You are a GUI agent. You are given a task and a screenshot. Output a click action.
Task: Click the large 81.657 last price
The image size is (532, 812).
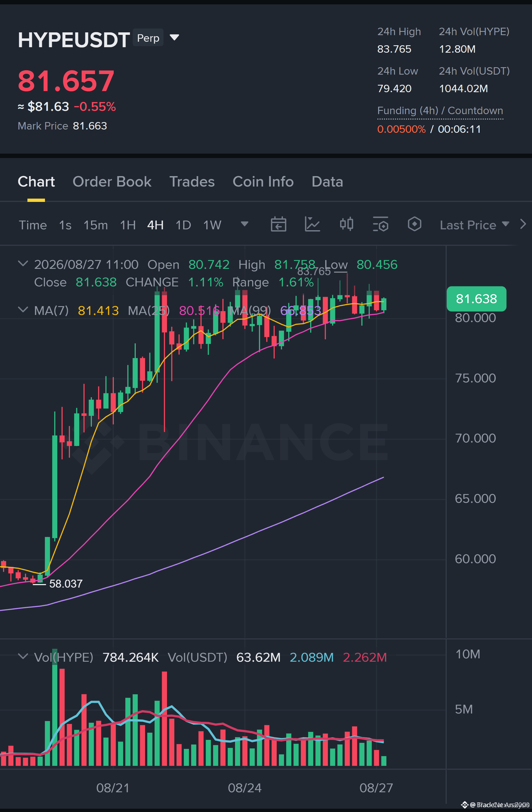click(66, 81)
